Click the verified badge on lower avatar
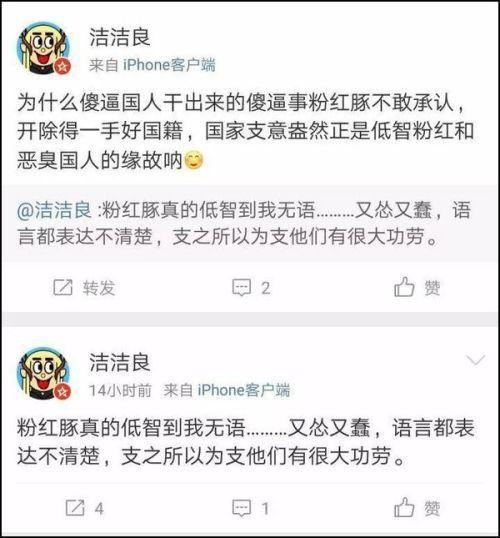The width and height of the screenshot is (500, 538). click(x=62, y=391)
